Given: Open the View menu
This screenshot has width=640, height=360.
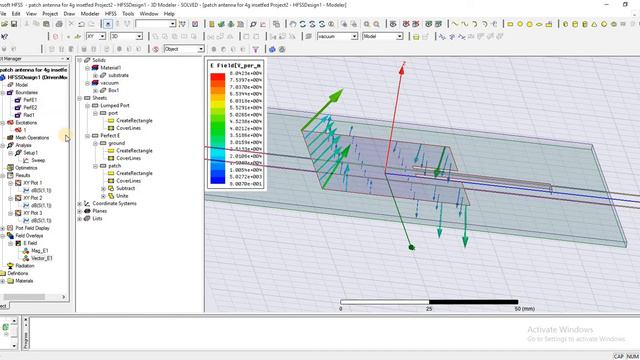Looking at the screenshot, I should coord(31,14).
